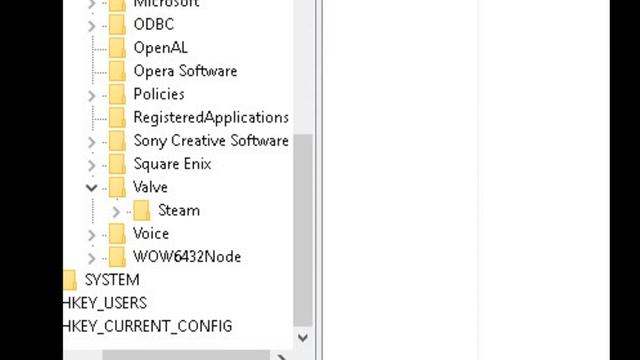
Task: Expand the WOW6432Node key
Action: tap(91, 258)
